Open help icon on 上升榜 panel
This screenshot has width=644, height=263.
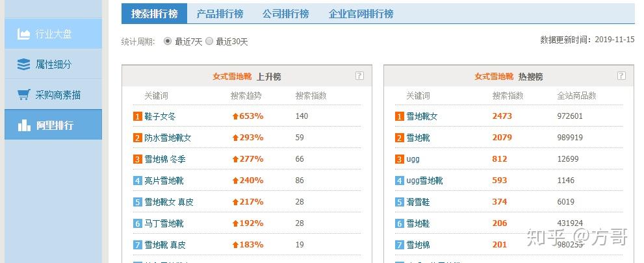click(x=359, y=75)
